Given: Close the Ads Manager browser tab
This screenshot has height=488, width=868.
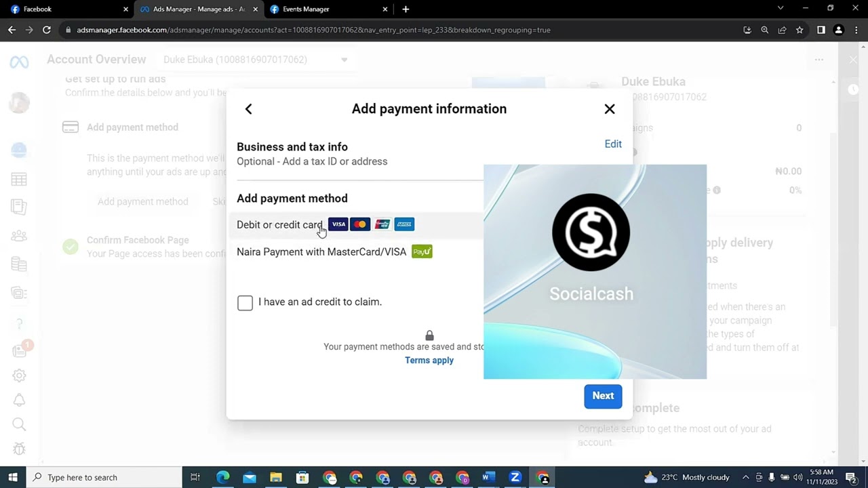Looking at the screenshot, I should (256, 9).
